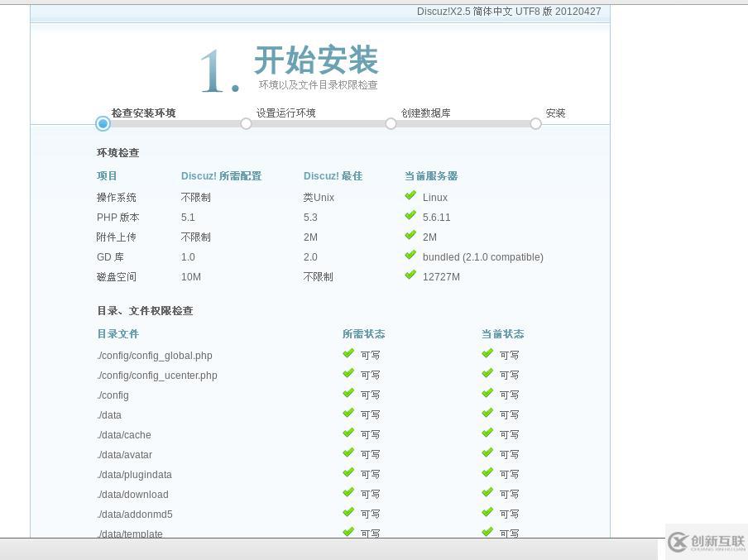Click the green checkmark beside Linux
The height and width of the screenshot is (560, 748).
[410, 195]
